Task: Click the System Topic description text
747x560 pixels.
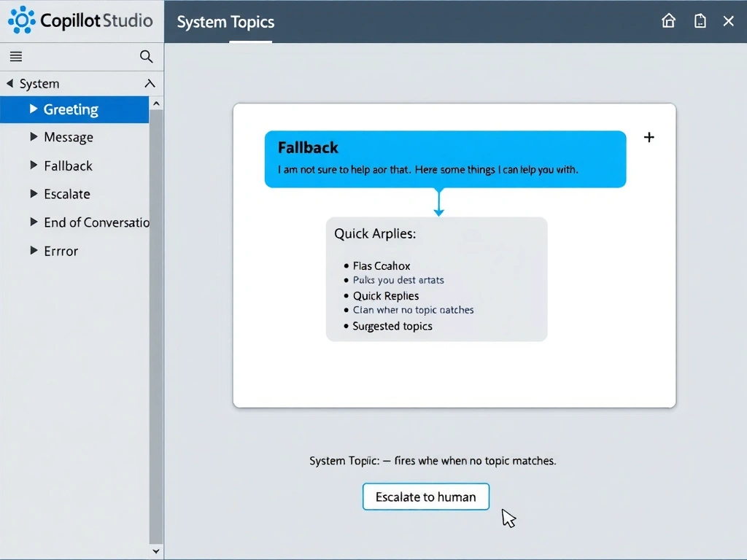Action: point(433,461)
